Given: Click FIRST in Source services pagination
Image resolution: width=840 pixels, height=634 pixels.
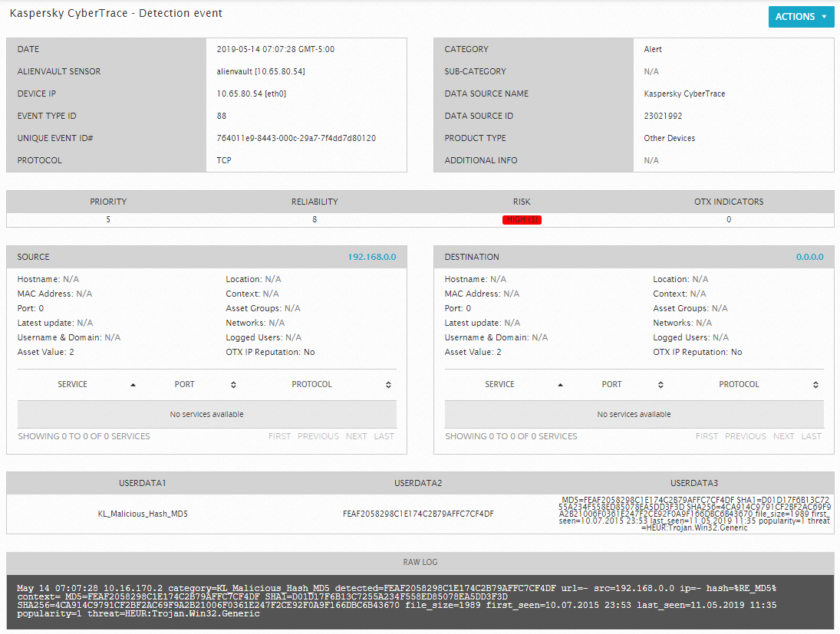Looking at the screenshot, I should (x=279, y=435).
